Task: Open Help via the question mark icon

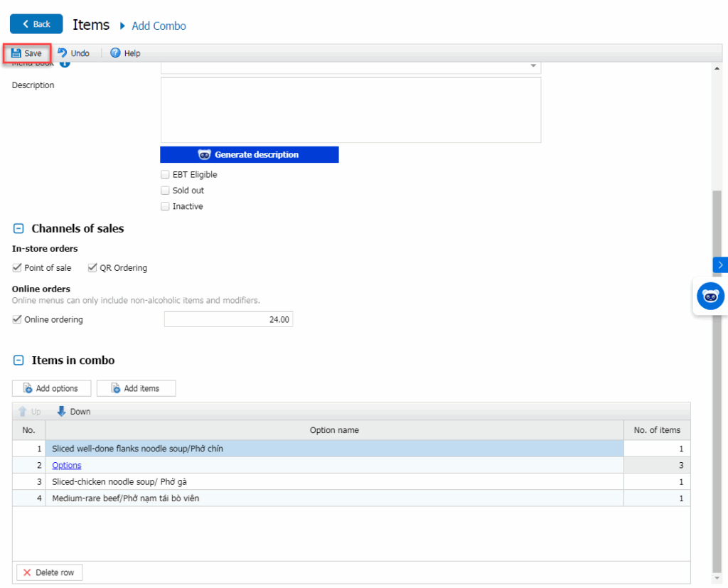Action: click(x=115, y=53)
